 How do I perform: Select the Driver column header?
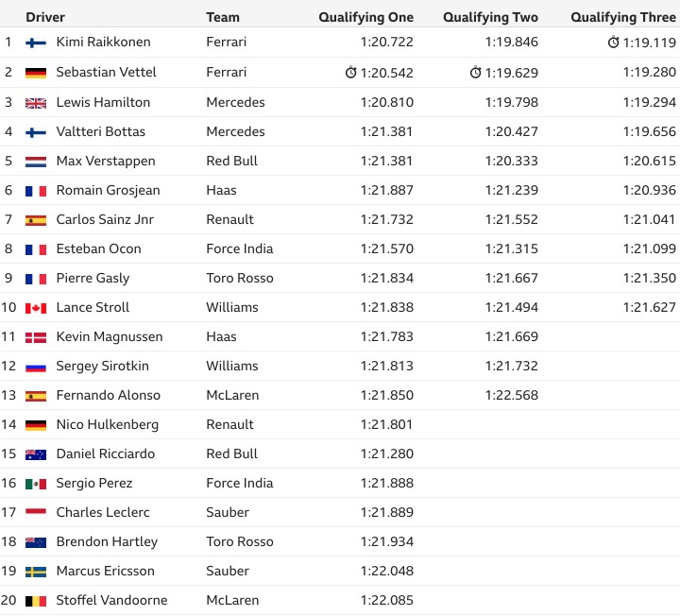(x=45, y=17)
